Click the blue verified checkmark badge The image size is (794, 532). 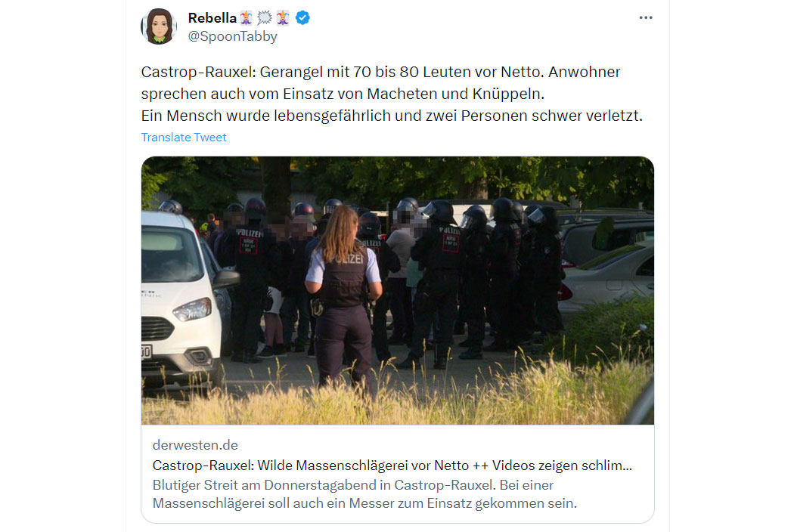point(302,17)
